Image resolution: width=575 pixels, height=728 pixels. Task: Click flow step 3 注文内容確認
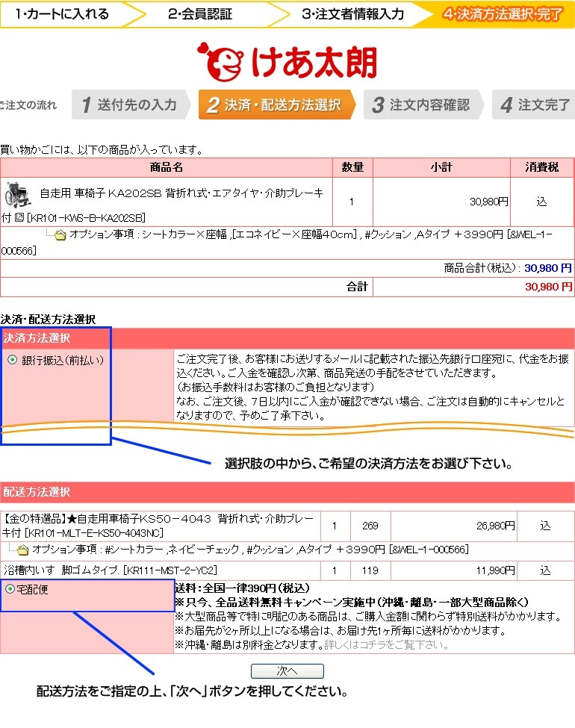(x=422, y=105)
